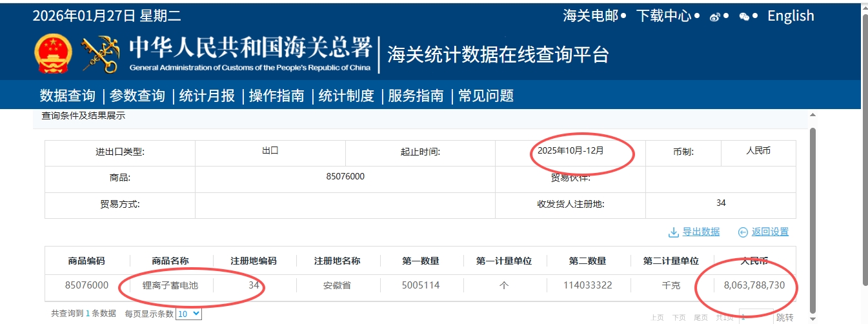
Task: Click the 海关统计数据在线查询平台 title
Action: coord(498,55)
